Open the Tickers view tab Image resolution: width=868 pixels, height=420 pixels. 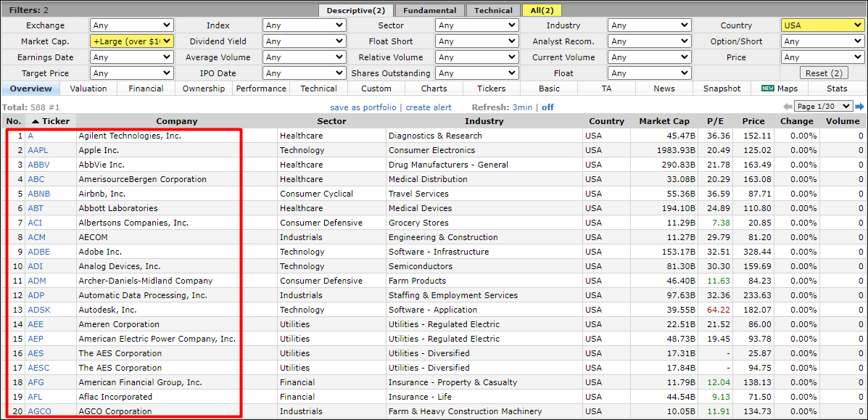tap(492, 88)
